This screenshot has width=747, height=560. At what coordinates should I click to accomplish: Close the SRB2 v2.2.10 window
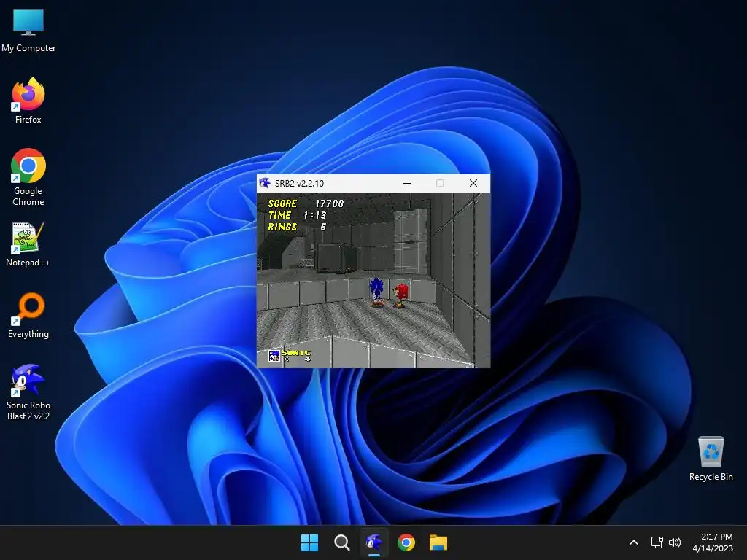[473, 183]
